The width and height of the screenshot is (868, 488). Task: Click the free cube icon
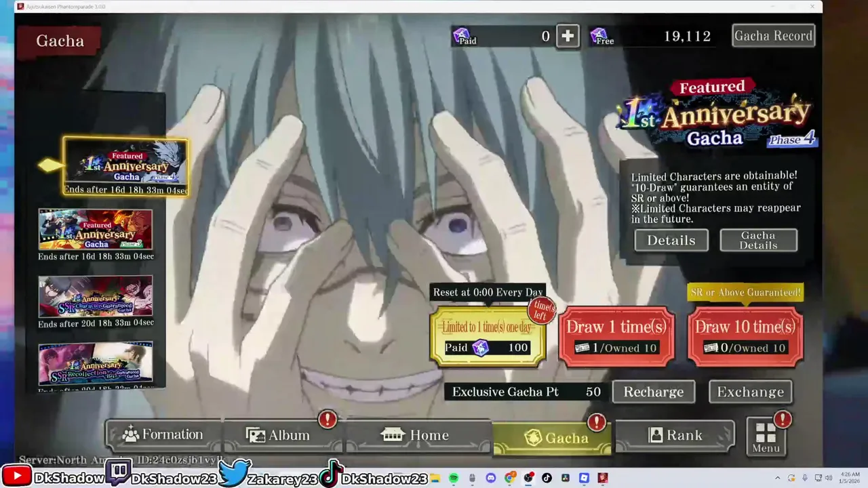tap(598, 35)
